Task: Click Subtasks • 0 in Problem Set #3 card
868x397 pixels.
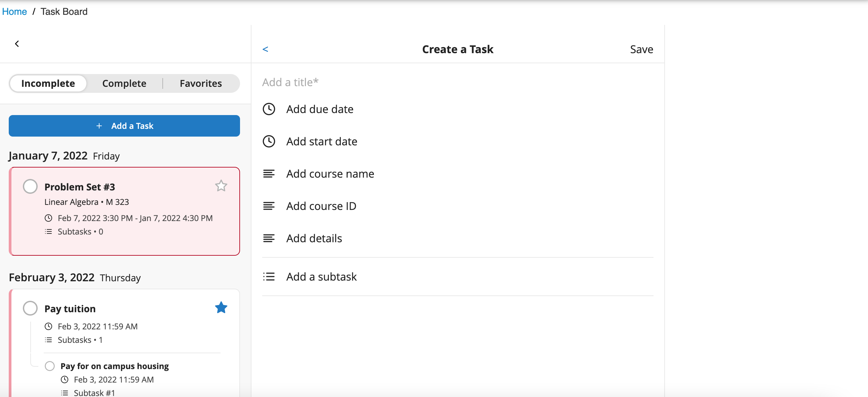Action: [81, 231]
